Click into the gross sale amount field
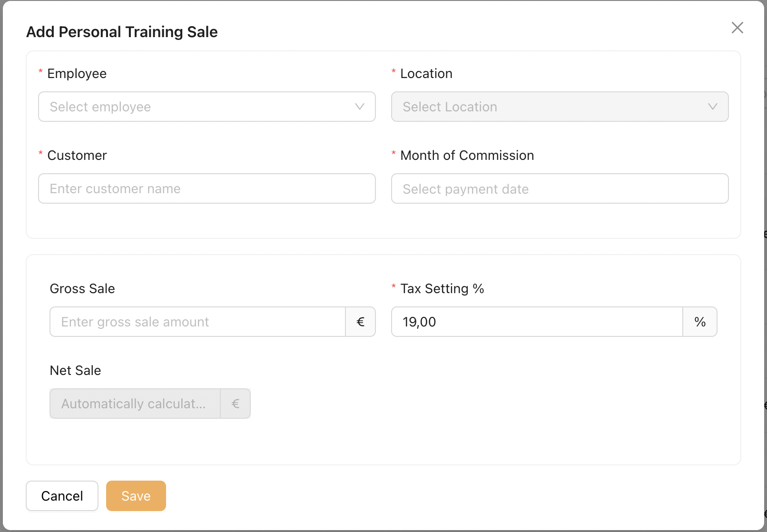767x532 pixels. [x=197, y=322]
